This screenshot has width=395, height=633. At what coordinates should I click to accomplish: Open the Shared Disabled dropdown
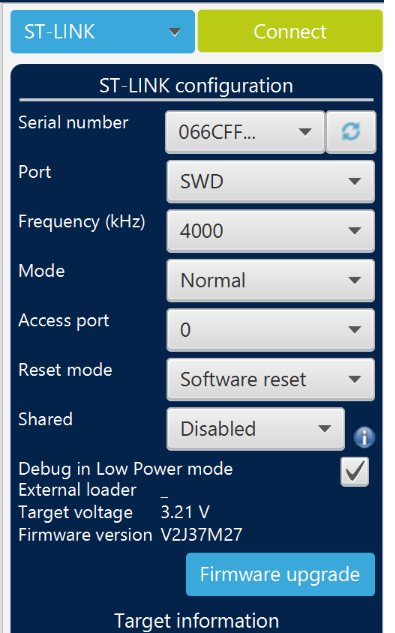(x=256, y=429)
